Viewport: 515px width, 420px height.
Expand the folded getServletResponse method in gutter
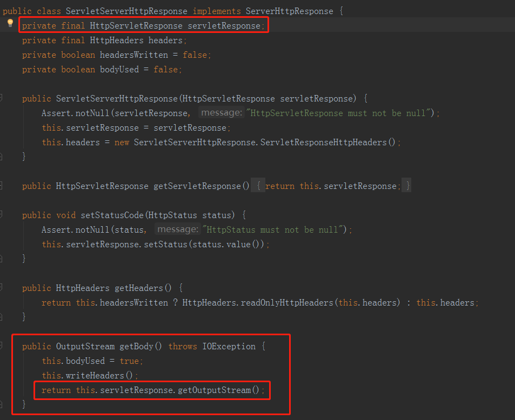click(1, 186)
